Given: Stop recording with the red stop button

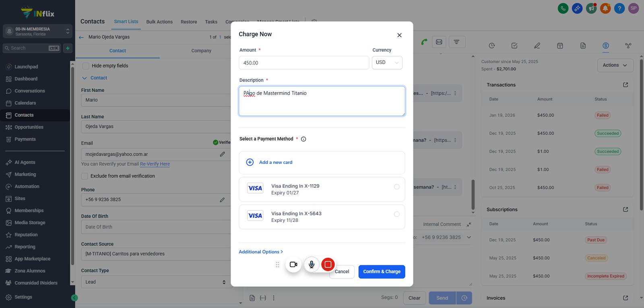Looking at the screenshot, I should pos(328,265).
